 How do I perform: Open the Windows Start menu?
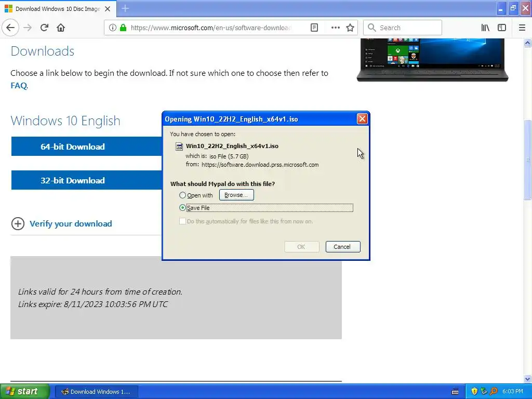coord(25,392)
